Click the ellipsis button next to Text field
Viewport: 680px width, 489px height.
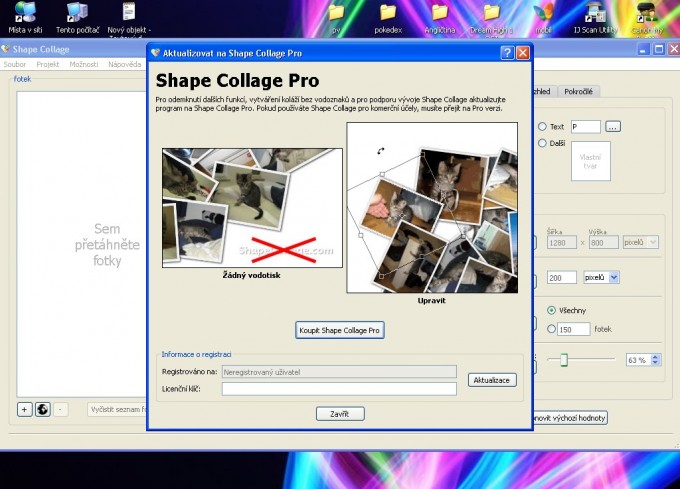tap(613, 127)
